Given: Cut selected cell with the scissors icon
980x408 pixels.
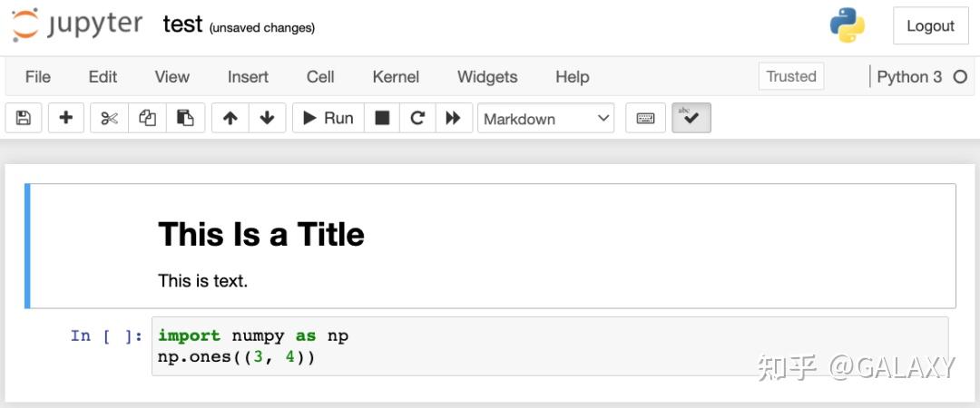Looking at the screenshot, I should tap(110, 119).
